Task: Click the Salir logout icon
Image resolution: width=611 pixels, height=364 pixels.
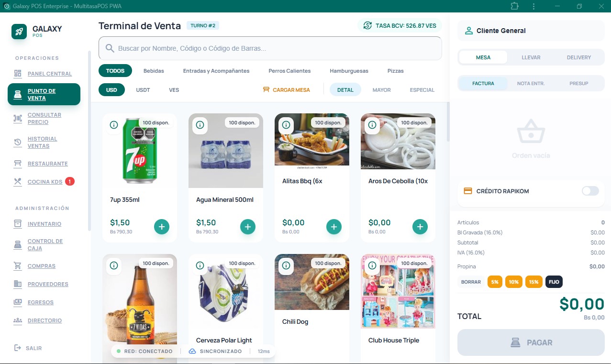Action: coord(18,348)
